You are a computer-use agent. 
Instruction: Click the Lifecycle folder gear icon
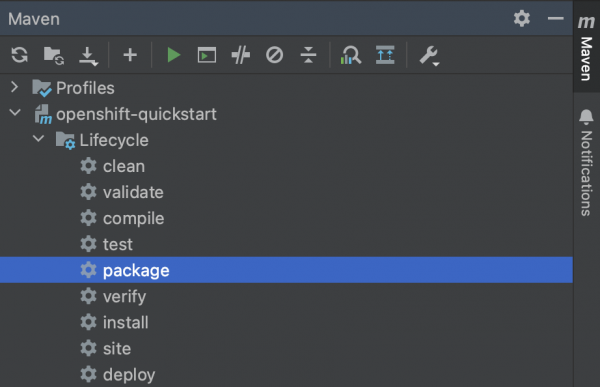pos(65,140)
